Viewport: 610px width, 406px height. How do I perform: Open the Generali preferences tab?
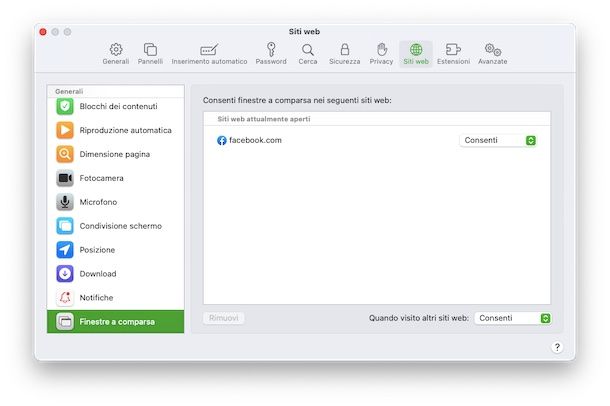116,54
